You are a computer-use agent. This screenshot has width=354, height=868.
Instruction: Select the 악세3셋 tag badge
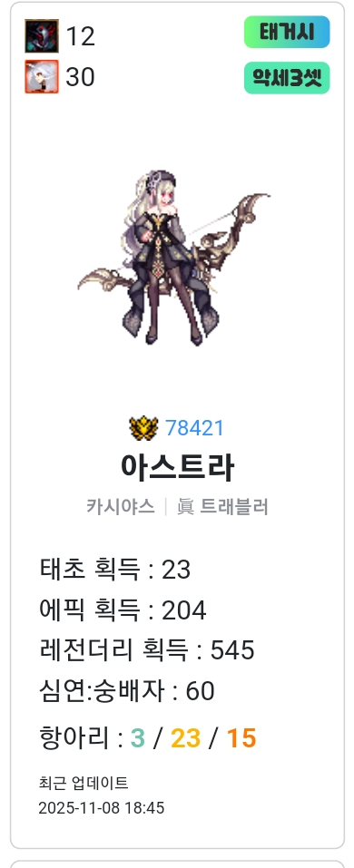[x=287, y=78]
